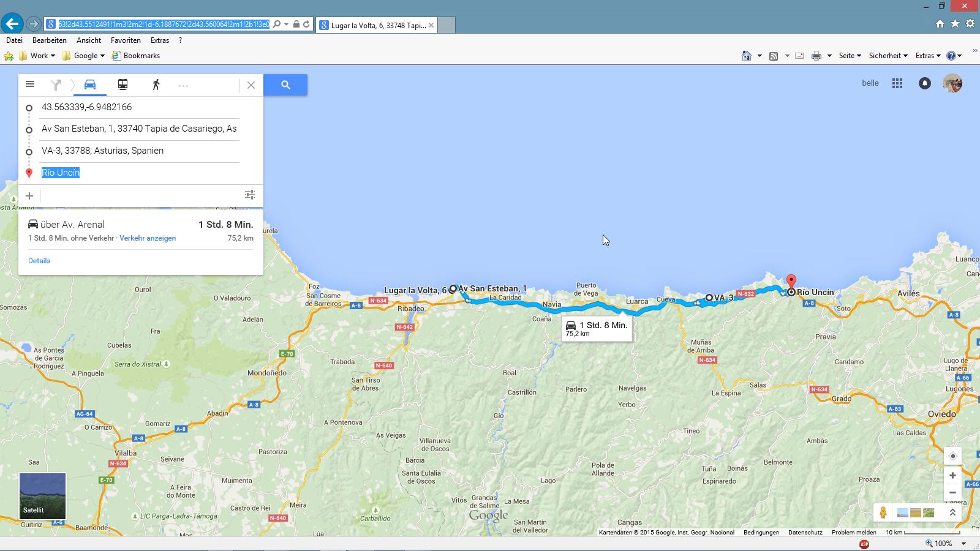Open the command bar print icon
The image size is (980, 551).
click(x=816, y=56)
